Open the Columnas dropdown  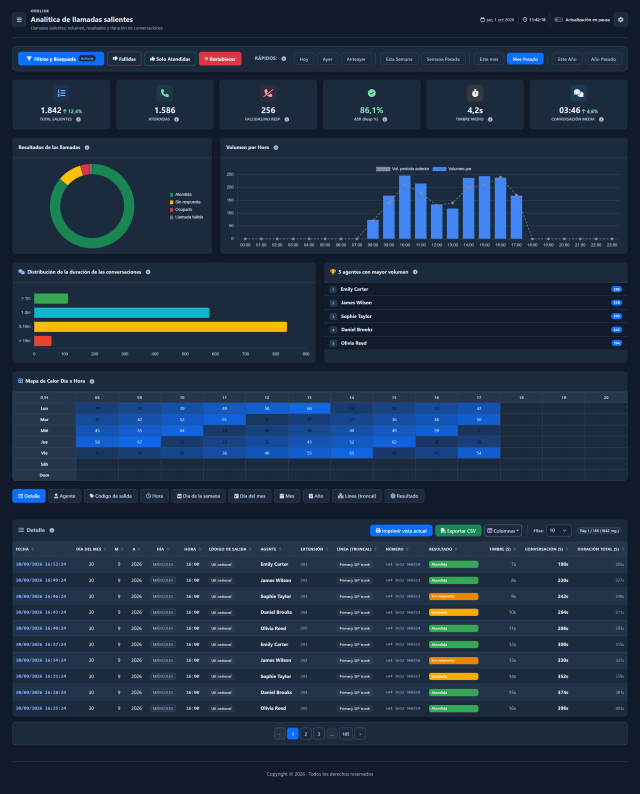(x=503, y=531)
